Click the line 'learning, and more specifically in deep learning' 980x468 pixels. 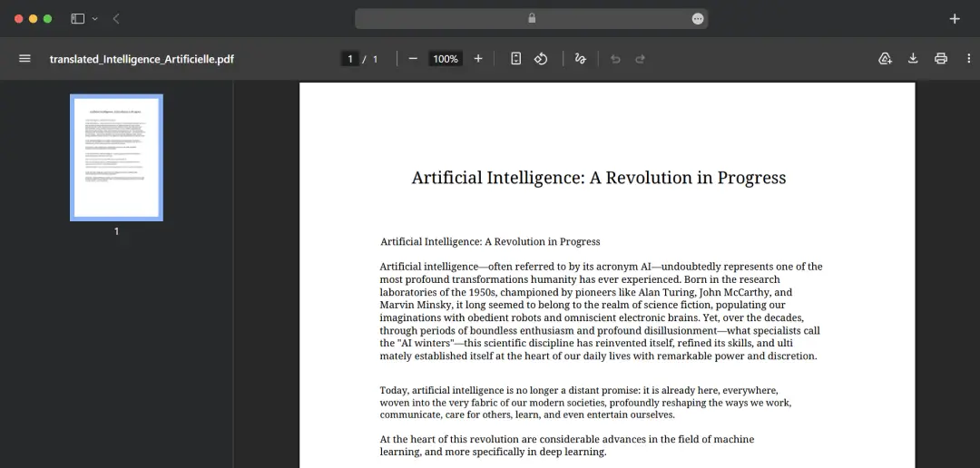coord(493,452)
